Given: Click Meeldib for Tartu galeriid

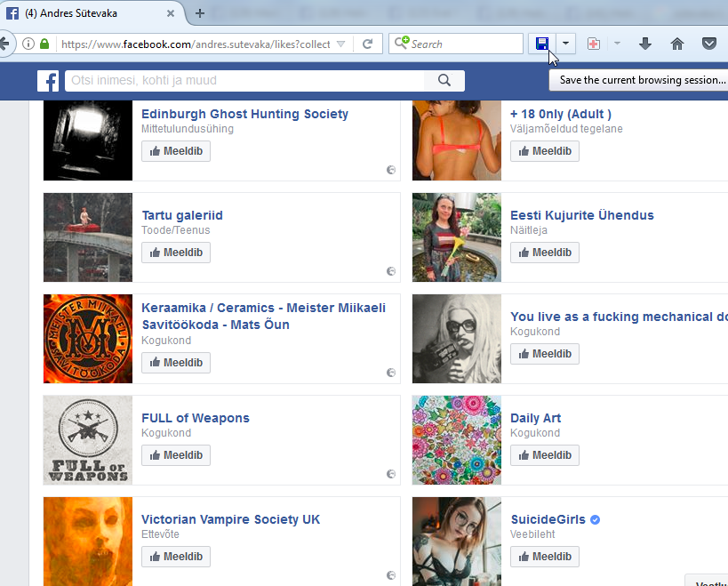Looking at the screenshot, I should click(176, 253).
